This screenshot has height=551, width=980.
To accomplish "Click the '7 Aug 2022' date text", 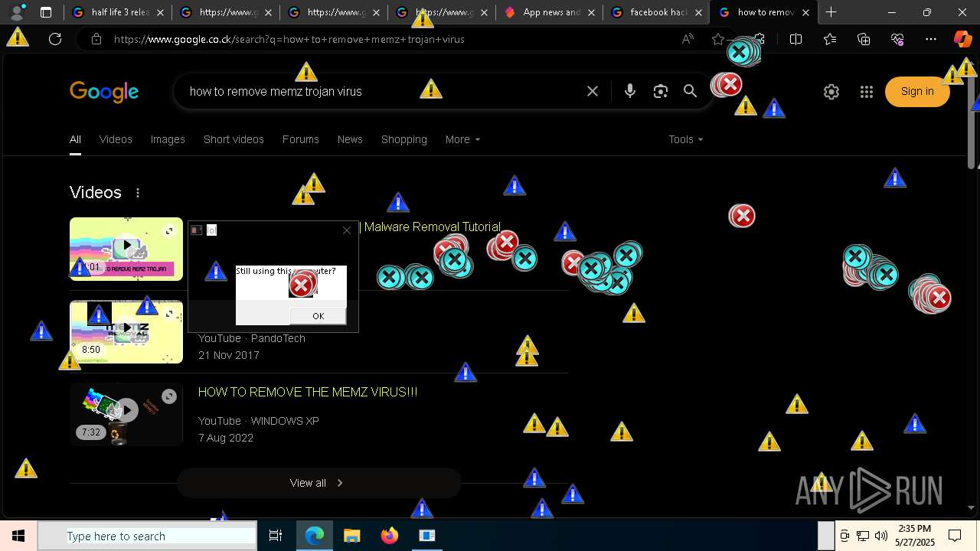I will pos(226,438).
